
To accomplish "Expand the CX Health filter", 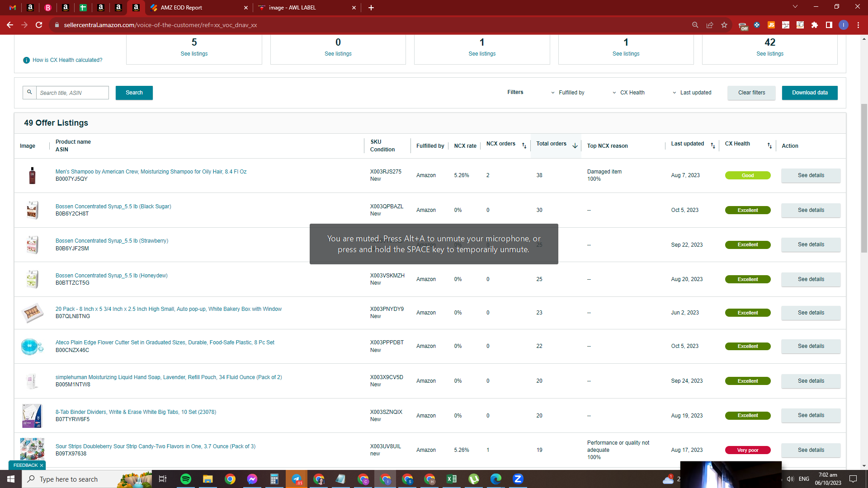I will coord(629,93).
